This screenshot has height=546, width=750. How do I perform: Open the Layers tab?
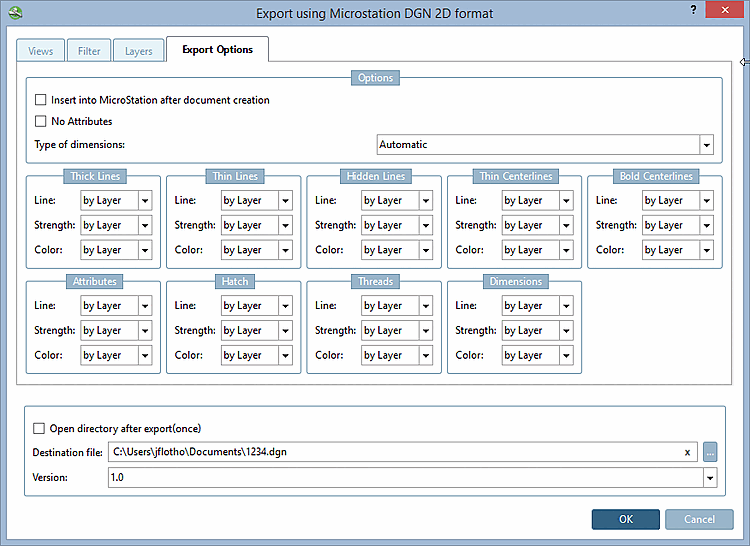tap(138, 50)
